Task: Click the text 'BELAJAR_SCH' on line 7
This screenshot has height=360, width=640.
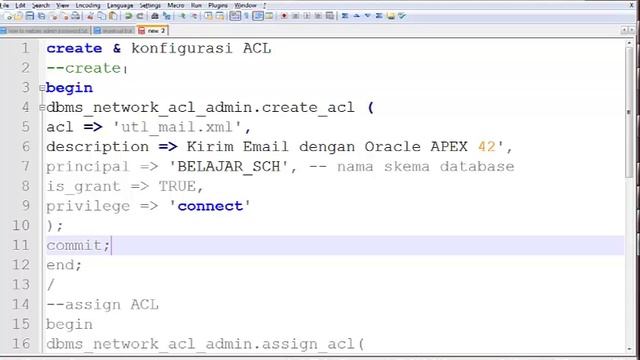Action: point(229,167)
